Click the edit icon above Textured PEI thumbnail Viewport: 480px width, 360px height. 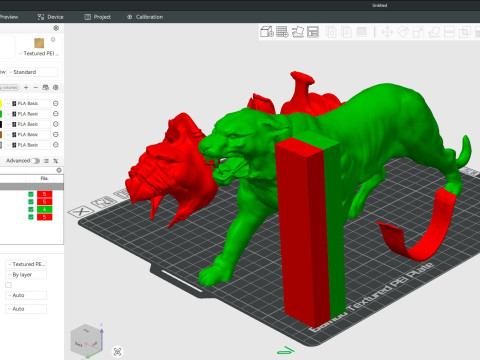point(53,39)
